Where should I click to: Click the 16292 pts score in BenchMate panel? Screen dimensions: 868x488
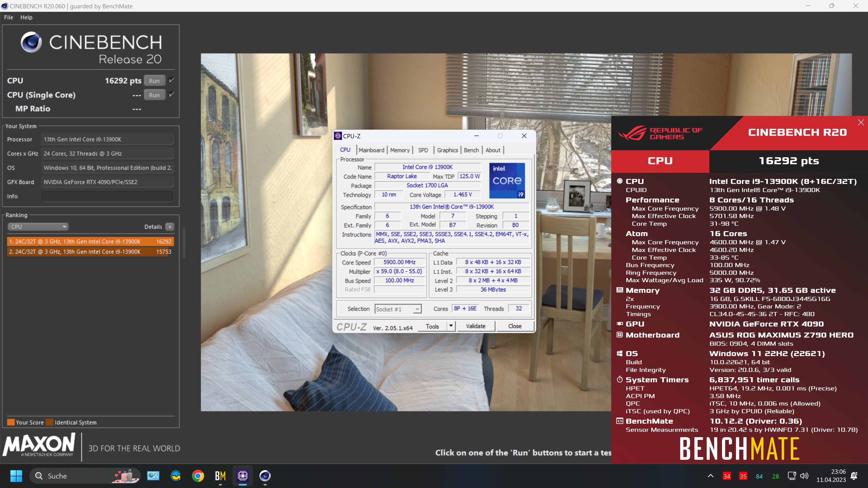(x=788, y=161)
